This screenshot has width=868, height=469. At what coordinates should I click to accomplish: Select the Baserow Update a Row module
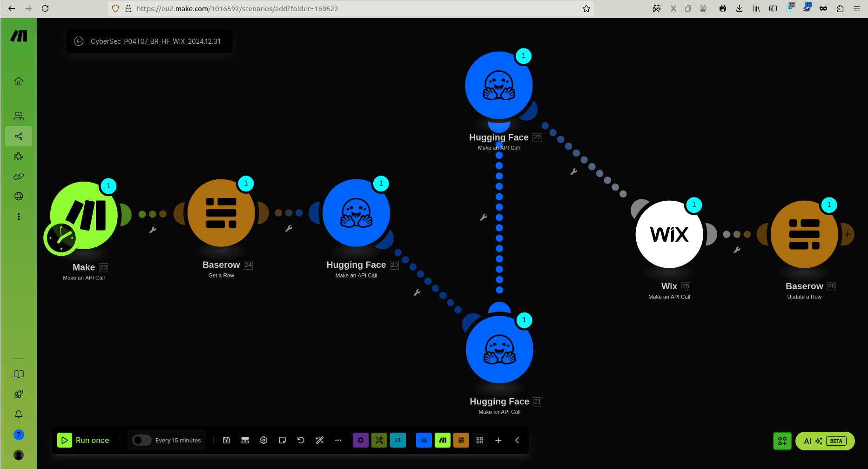[x=804, y=234]
